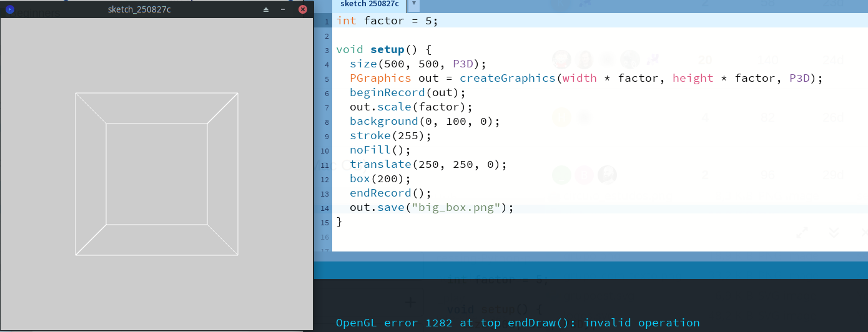Click the 'stroke(255);' code line

pyautogui.click(x=390, y=135)
